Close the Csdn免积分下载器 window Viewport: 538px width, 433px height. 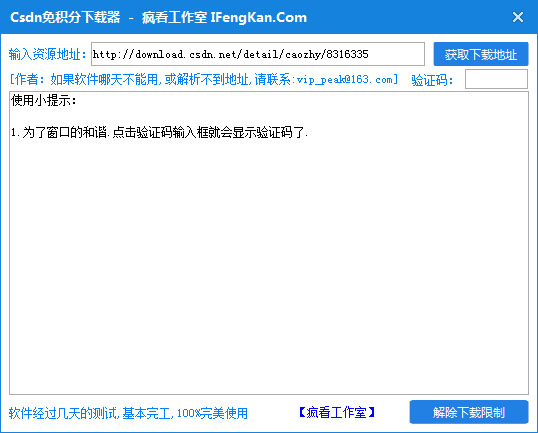point(518,17)
